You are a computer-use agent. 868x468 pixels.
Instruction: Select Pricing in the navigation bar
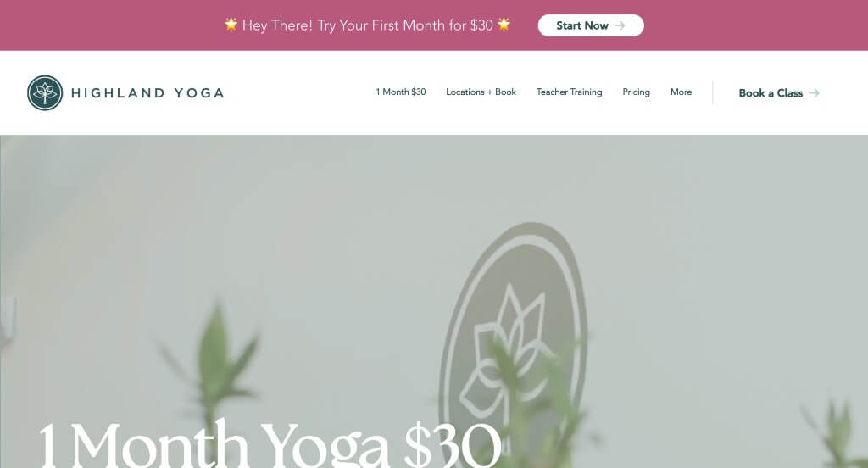(x=636, y=92)
